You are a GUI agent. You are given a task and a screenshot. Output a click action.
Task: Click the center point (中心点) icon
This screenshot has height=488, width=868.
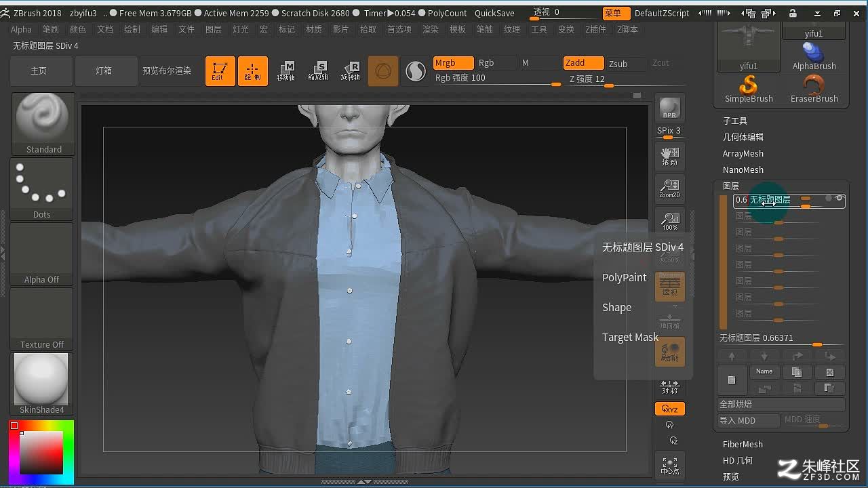[x=670, y=466]
